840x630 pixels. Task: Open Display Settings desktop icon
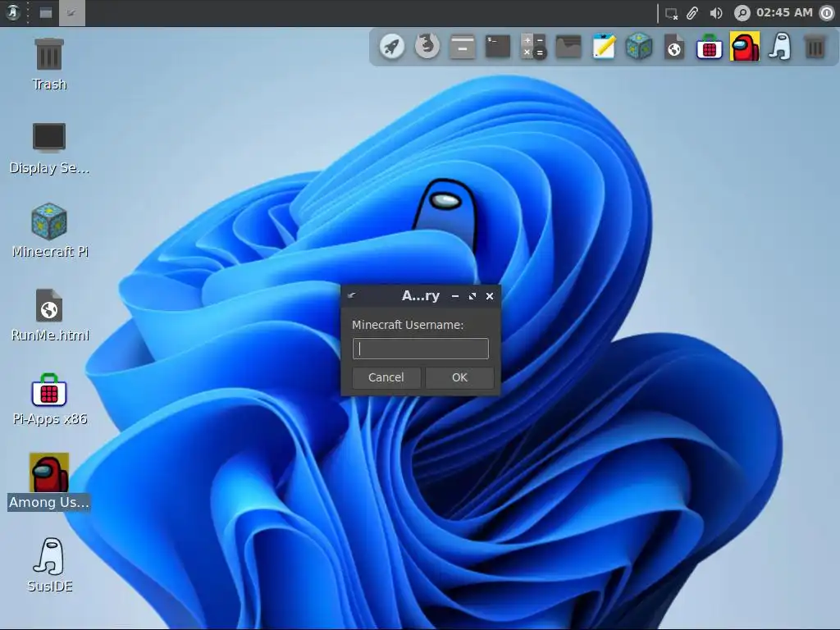tap(48, 148)
